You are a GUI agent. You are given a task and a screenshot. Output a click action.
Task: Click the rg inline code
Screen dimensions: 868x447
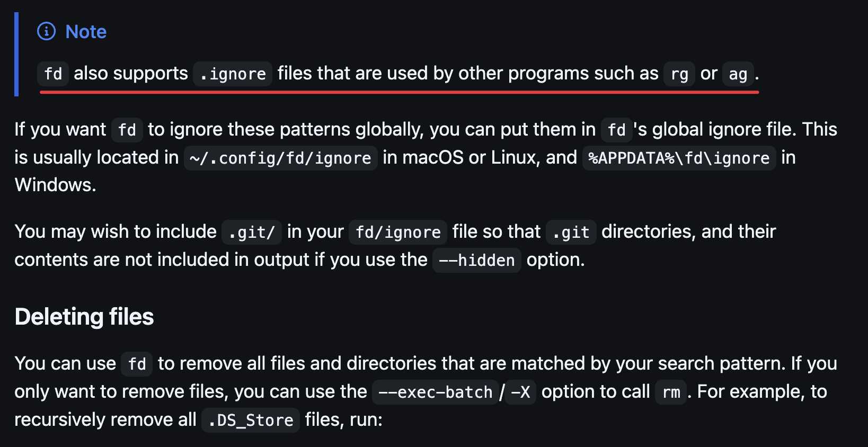(x=679, y=74)
